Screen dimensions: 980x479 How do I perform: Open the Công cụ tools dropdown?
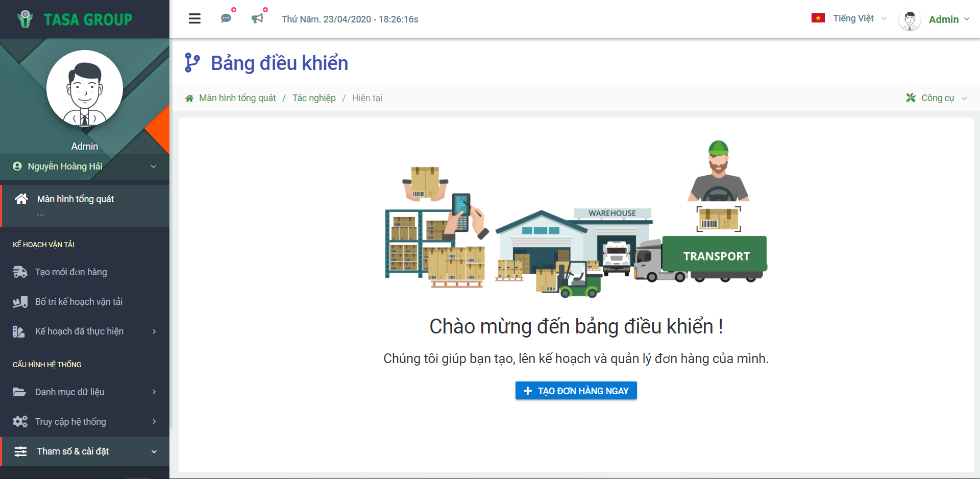(x=937, y=98)
